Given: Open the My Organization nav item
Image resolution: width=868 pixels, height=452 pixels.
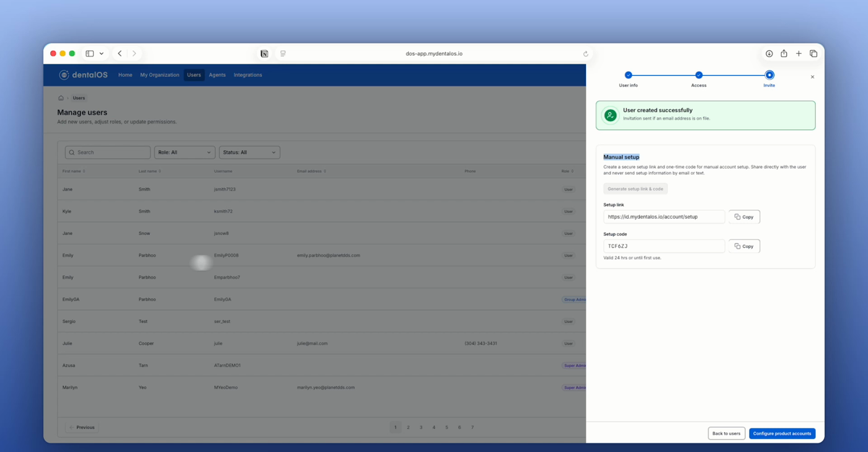Looking at the screenshot, I should click(x=159, y=75).
